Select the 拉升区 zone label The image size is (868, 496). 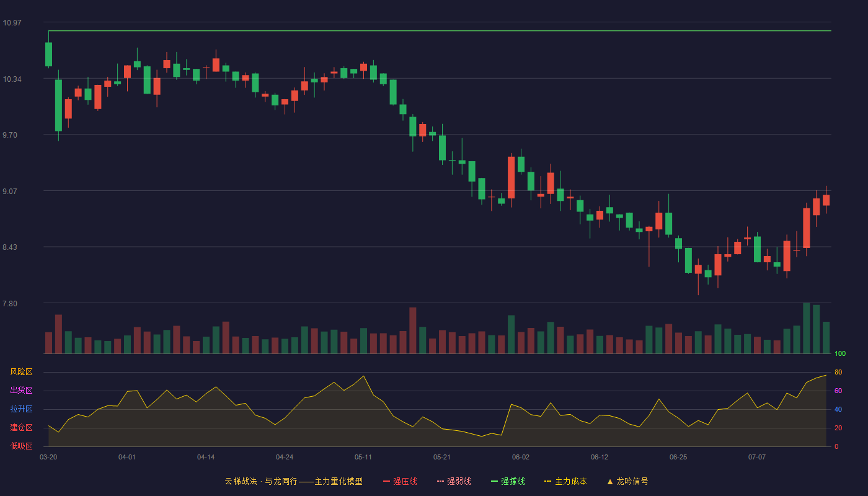[x=21, y=409]
